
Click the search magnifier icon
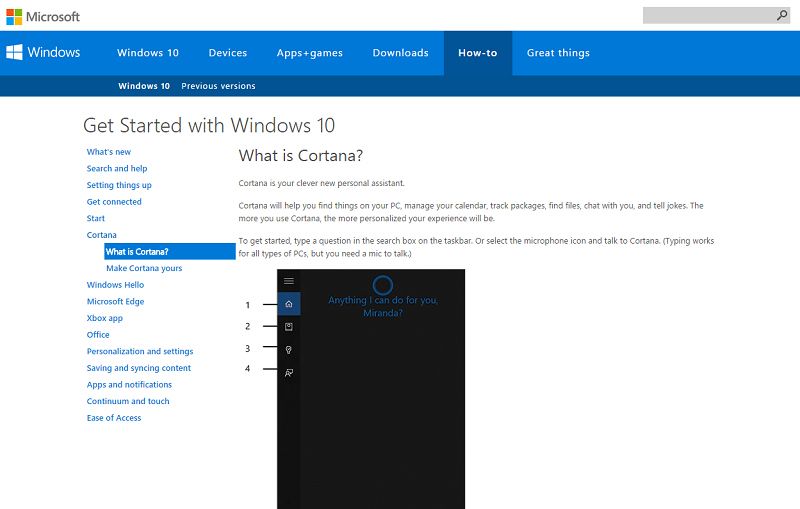tap(782, 16)
